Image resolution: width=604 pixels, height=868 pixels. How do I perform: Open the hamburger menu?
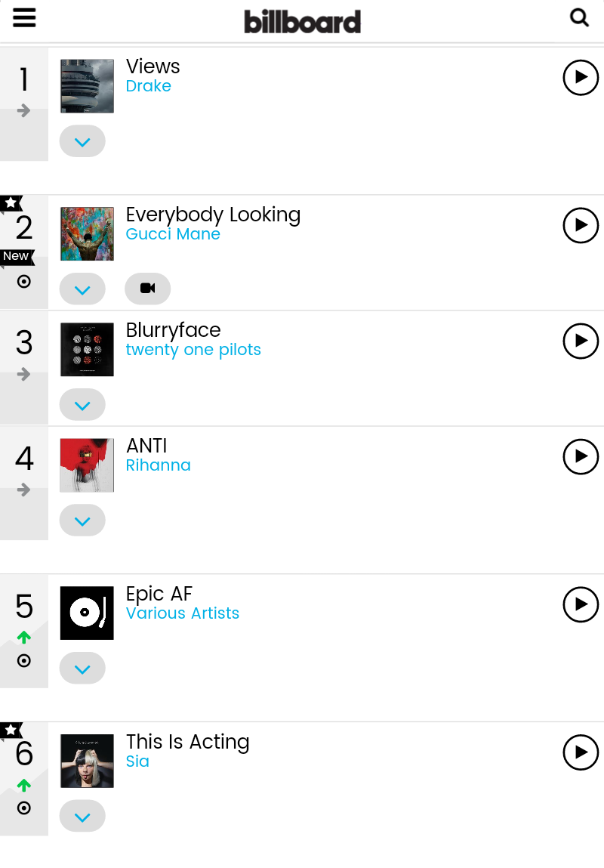point(24,17)
